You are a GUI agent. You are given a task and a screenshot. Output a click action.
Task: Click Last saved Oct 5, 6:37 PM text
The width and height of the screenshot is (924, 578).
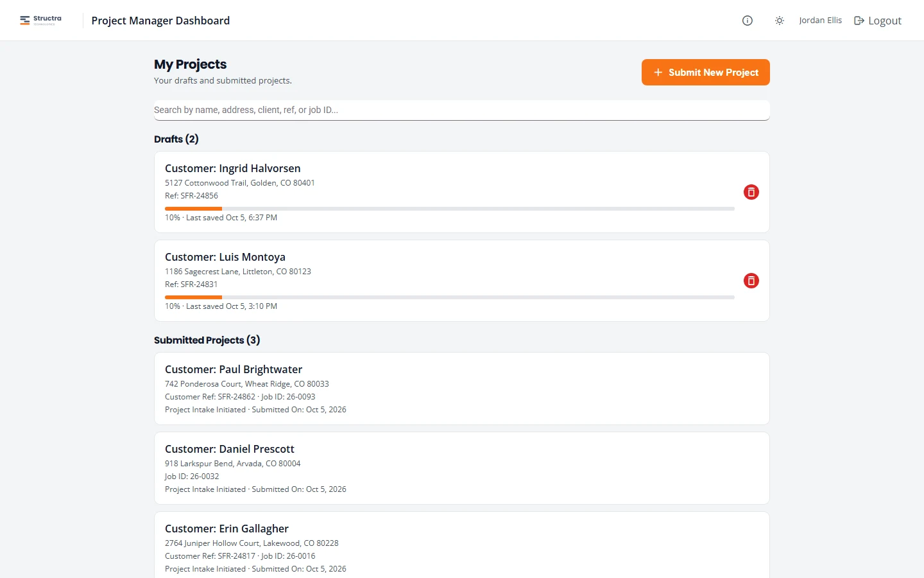232,218
